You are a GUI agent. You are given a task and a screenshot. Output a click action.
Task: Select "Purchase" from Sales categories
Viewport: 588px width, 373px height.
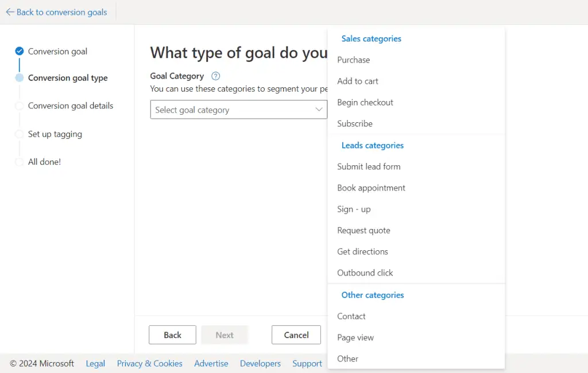coord(353,60)
